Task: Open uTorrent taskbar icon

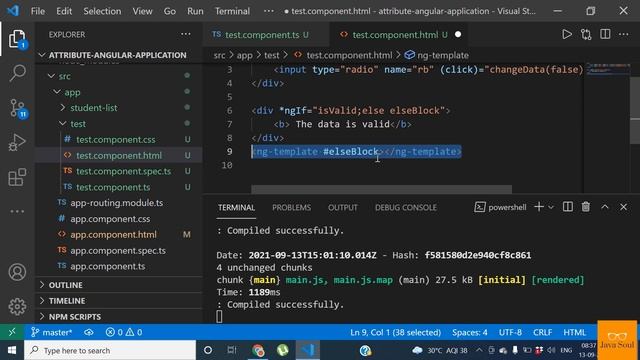Action: (282, 350)
